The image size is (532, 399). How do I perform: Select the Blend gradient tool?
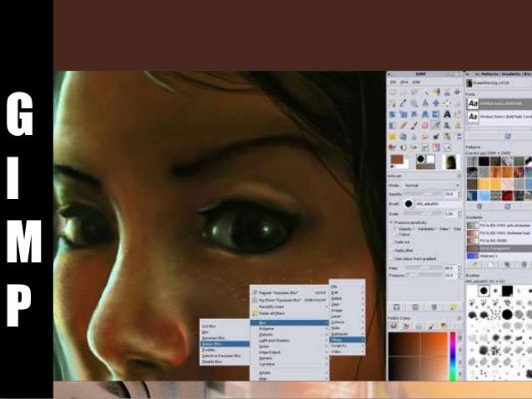pos(393,126)
